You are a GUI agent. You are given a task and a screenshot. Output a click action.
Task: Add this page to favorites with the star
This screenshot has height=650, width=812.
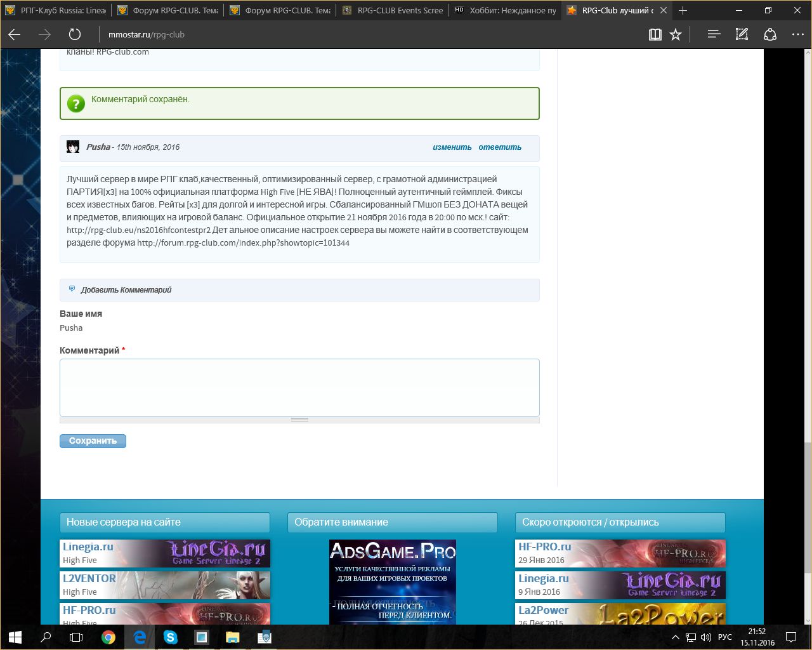[x=676, y=34]
